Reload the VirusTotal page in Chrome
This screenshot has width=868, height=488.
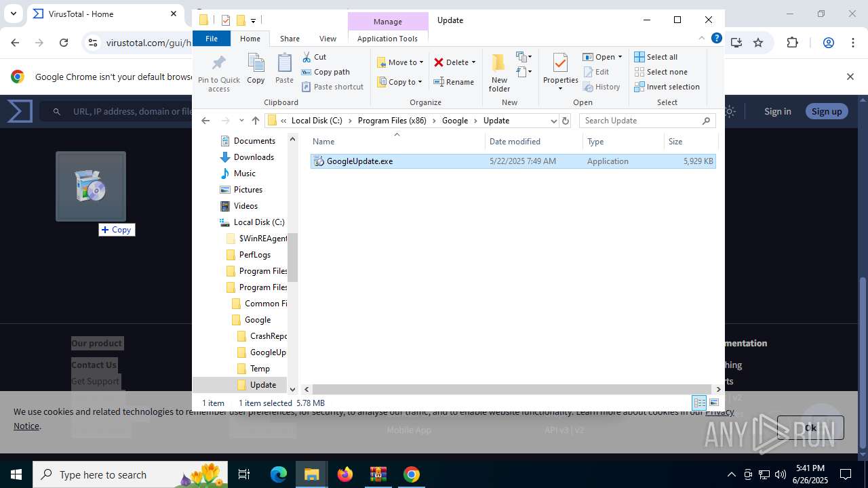click(64, 43)
